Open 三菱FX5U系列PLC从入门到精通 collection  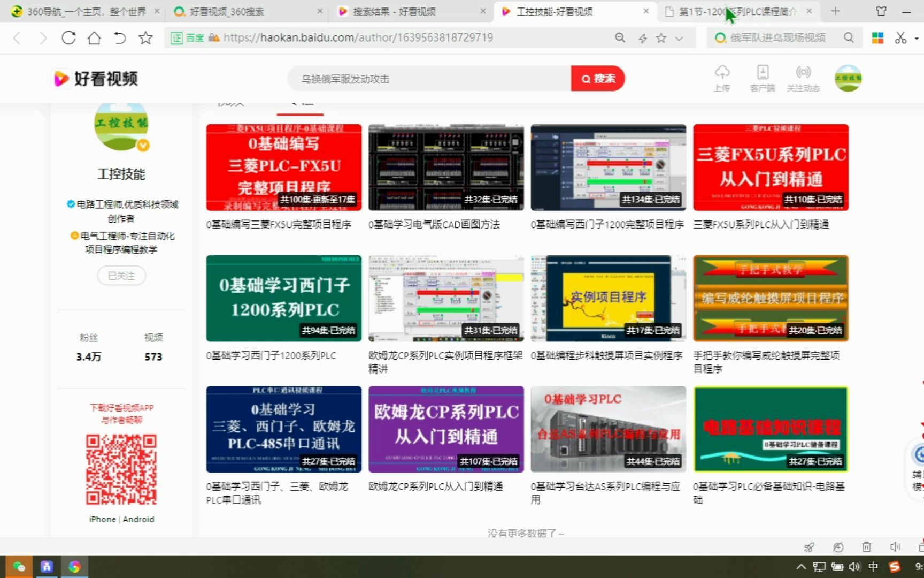pyautogui.click(x=771, y=168)
